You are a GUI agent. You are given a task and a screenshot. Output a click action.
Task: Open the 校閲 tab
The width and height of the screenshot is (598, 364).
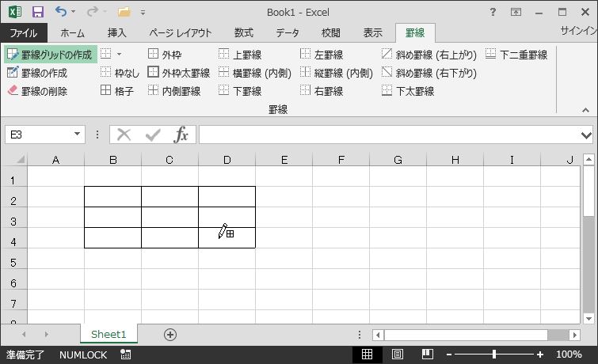[330, 32]
